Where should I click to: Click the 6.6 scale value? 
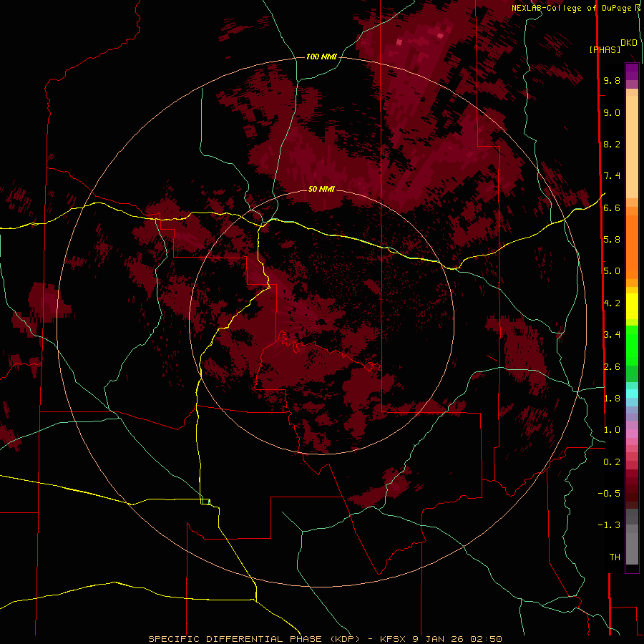coord(612,208)
